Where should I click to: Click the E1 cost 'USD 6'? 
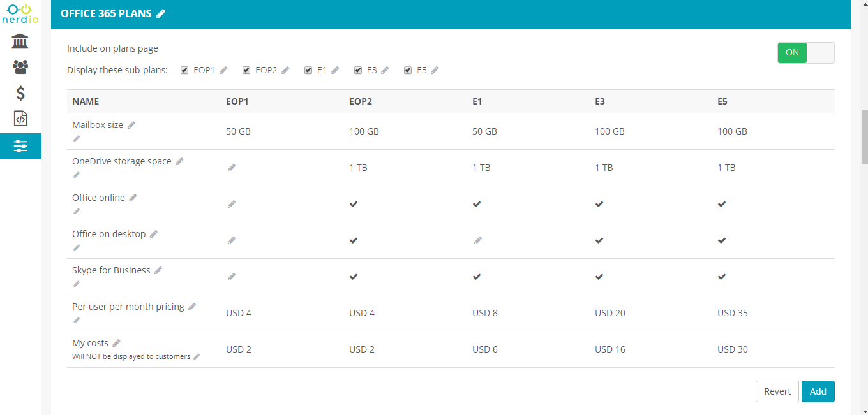(484, 349)
